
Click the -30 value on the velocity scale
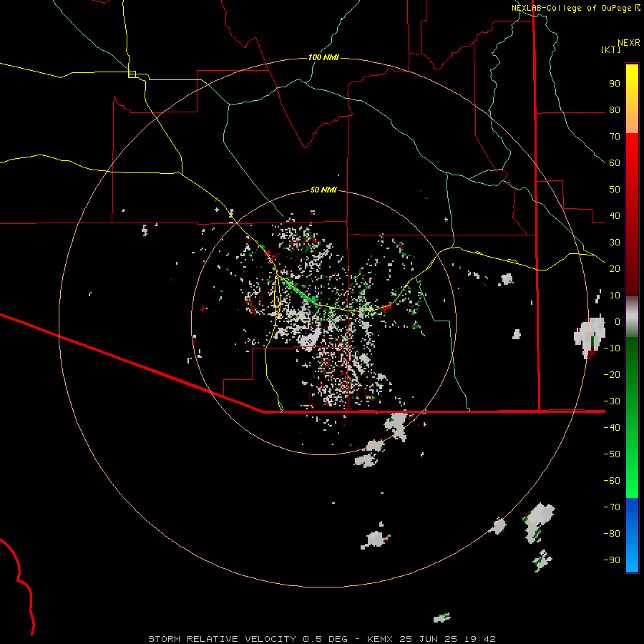pyautogui.click(x=612, y=401)
